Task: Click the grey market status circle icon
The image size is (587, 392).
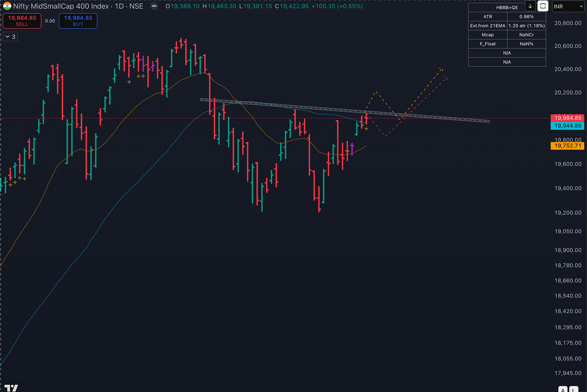Action: pos(154,6)
